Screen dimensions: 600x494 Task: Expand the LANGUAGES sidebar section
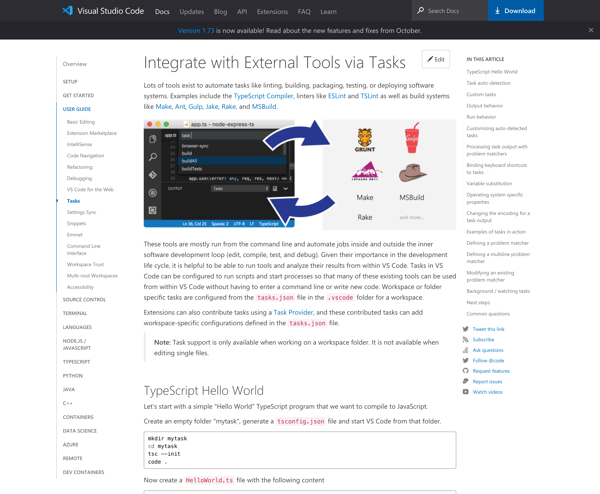(77, 327)
